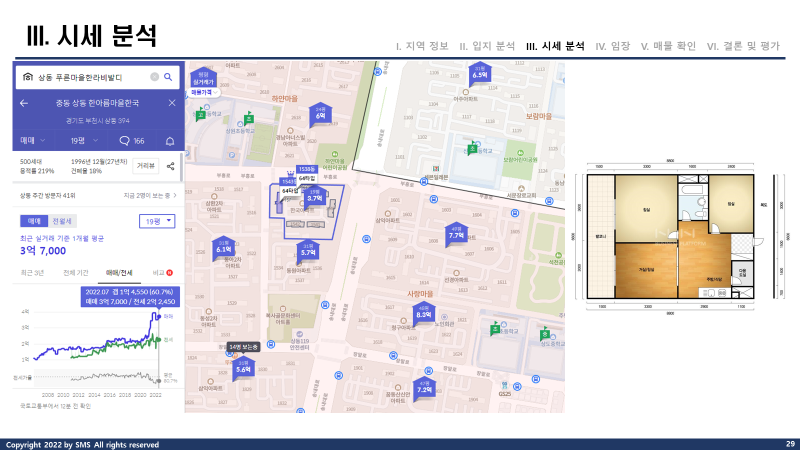Image resolution: width=800 pixels, height=450 pixels.
Task: Select the 최근 3년 chart tab
Action: [x=32, y=273]
